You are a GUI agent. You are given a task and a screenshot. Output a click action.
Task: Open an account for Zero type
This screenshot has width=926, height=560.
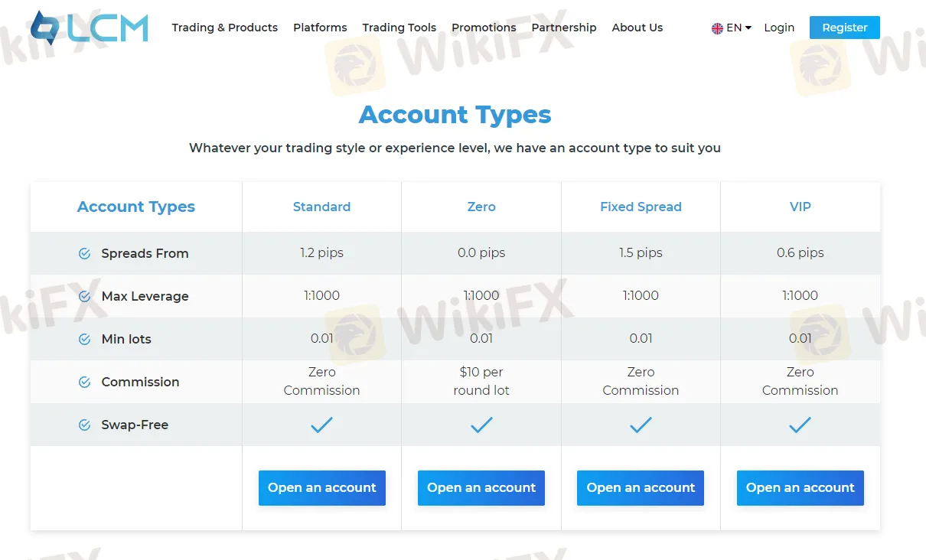pos(481,488)
